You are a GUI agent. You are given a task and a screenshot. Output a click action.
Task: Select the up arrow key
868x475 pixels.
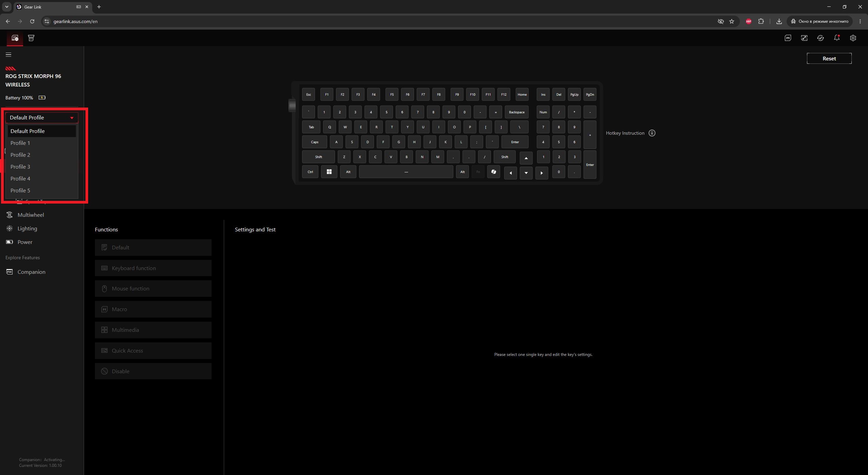coord(526,158)
